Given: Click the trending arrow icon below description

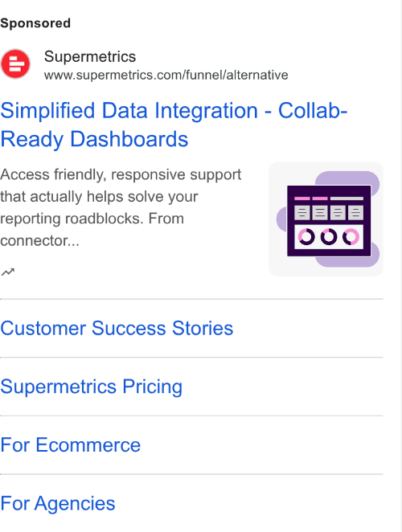Looking at the screenshot, I should [x=8, y=272].
